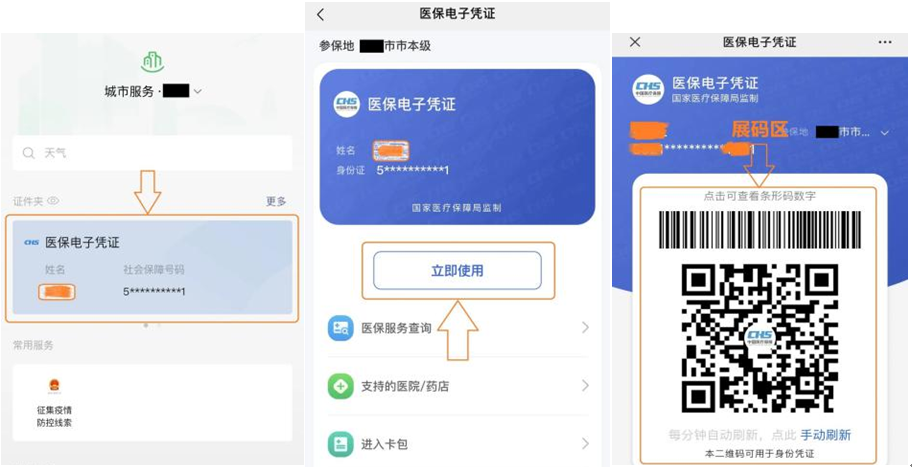Expand the 医保服务查询 row chevron

(585, 328)
